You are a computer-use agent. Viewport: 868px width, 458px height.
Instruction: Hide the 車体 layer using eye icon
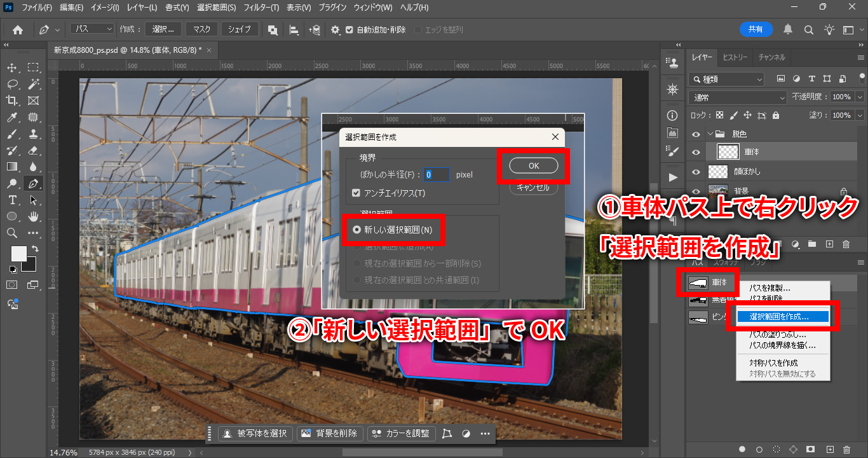tap(696, 153)
